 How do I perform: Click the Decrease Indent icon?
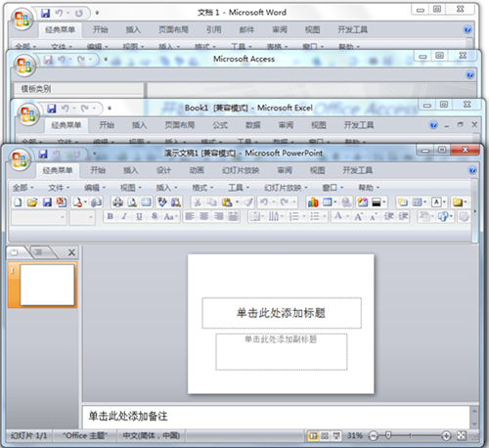click(389, 216)
